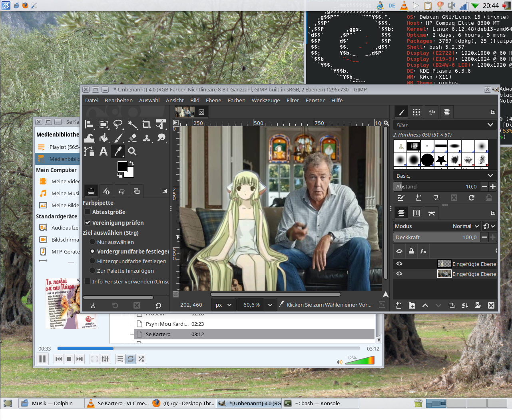This screenshot has width=512, height=420.
Task: Toggle shuffle mode in VLC
Action: [x=141, y=359]
